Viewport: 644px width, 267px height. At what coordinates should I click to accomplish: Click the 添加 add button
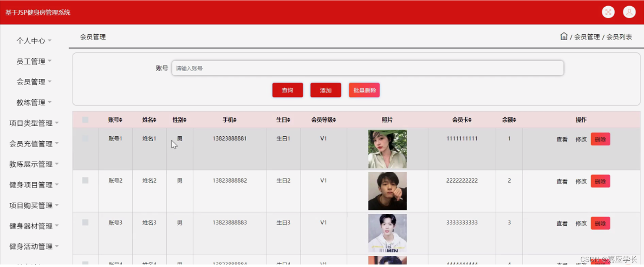coord(326,90)
